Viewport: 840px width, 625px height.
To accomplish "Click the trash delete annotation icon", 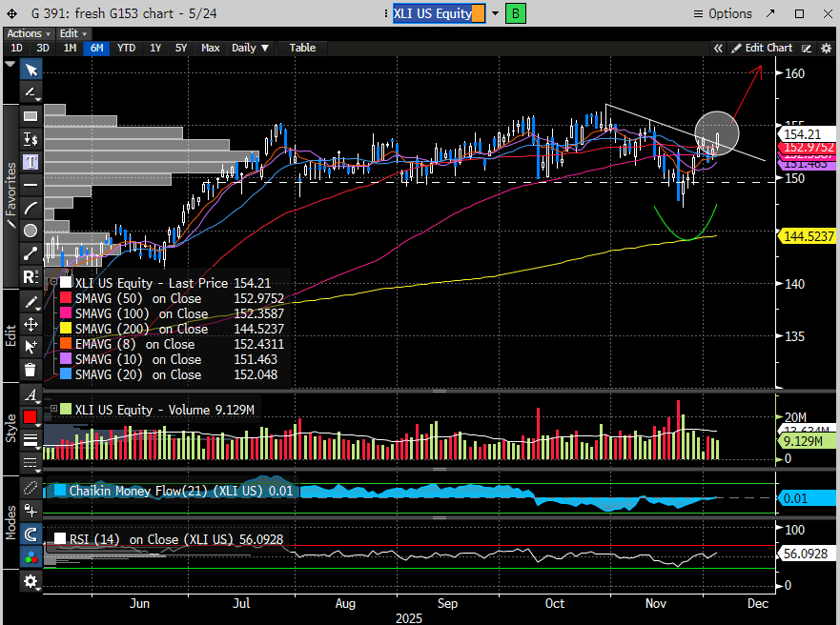I will click(x=31, y=370).
